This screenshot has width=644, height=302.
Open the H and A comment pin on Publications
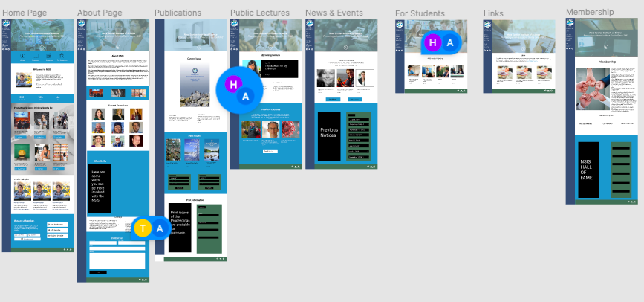pos(239,90)
